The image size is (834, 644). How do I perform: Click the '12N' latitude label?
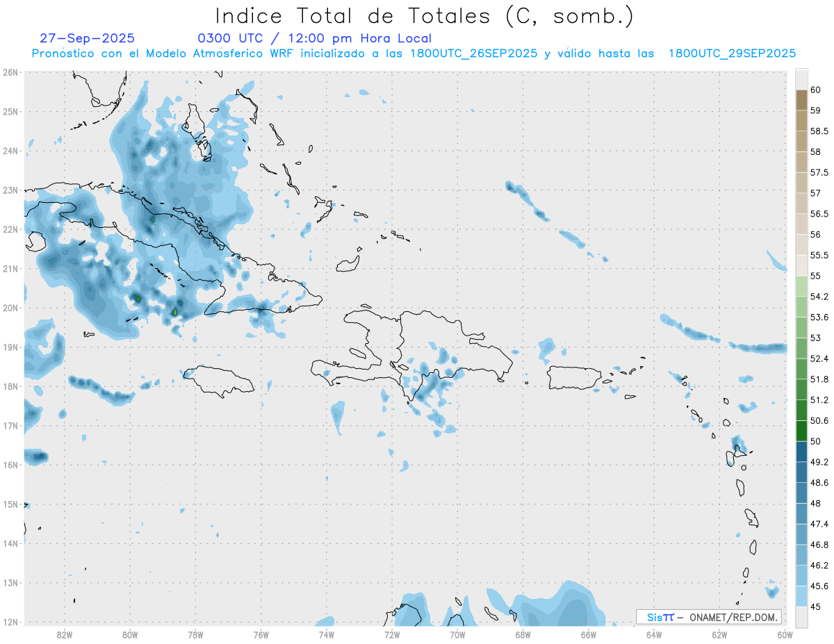tap(10, 622)
